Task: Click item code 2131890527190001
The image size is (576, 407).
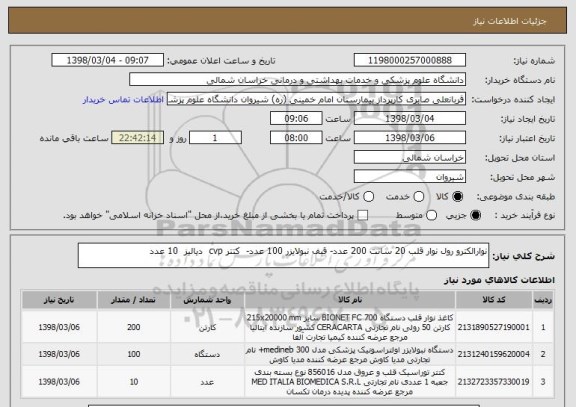Action: point(494,327)
